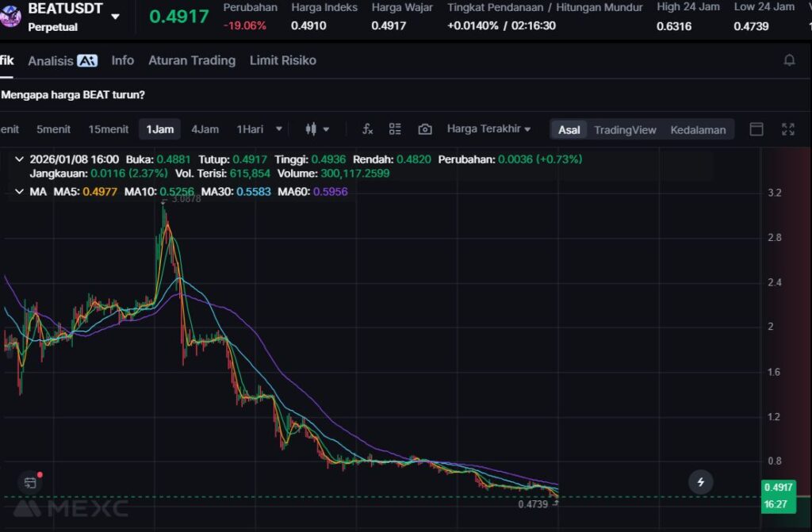This screenshot has width=812, height=532.
Task: Switch chart view to Asal
Action: pyautogui.click(x=569, y=129)
